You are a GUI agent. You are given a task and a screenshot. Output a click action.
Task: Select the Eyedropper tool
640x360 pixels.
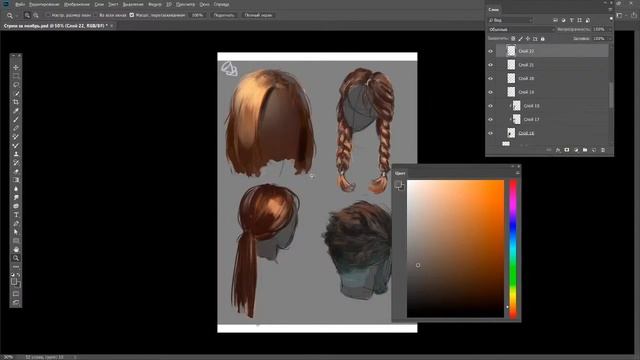click(16, 111)
